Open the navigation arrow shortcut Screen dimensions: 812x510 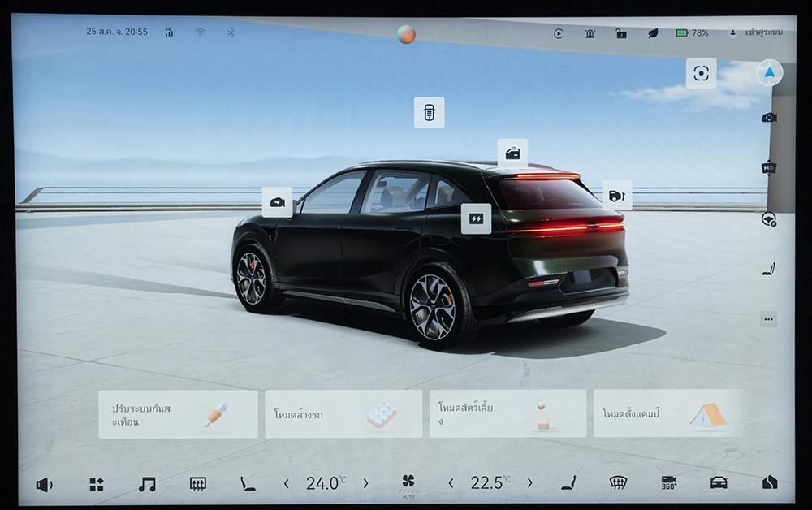click(769, 73)
